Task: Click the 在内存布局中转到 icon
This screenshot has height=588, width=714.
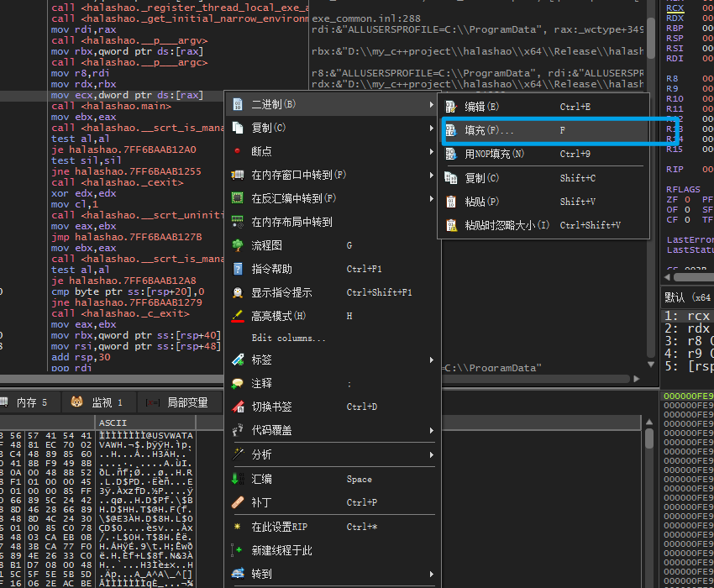Action: coord(238,223)
